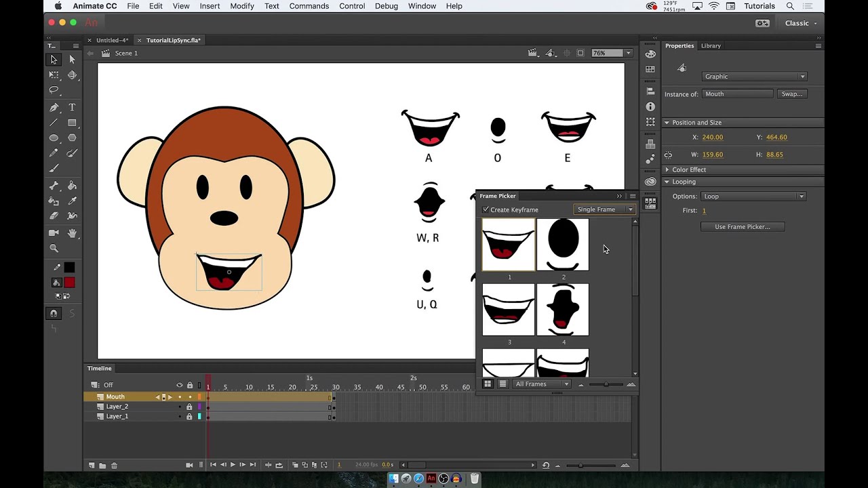Delete the selected timeline layer
The image size is (868, 488).
pos(114,465)
